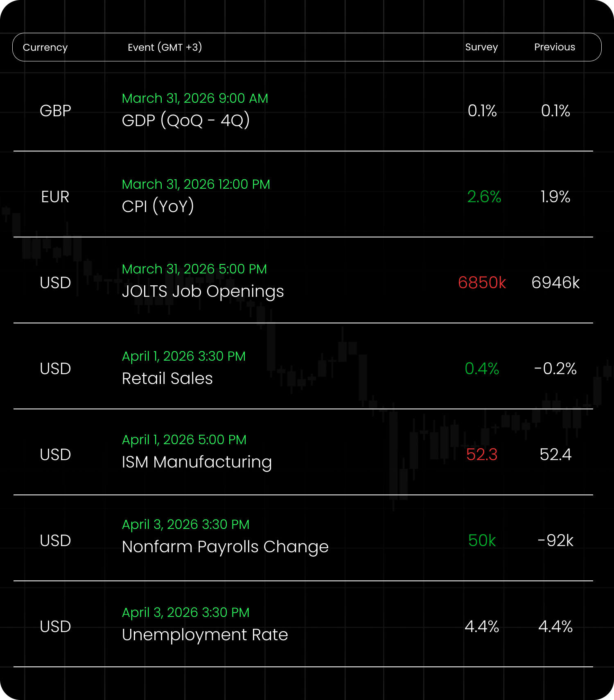This screenshot has height=700, width=614.
Task: Select the Unemployment Rate event
Action: click(205, 635)
